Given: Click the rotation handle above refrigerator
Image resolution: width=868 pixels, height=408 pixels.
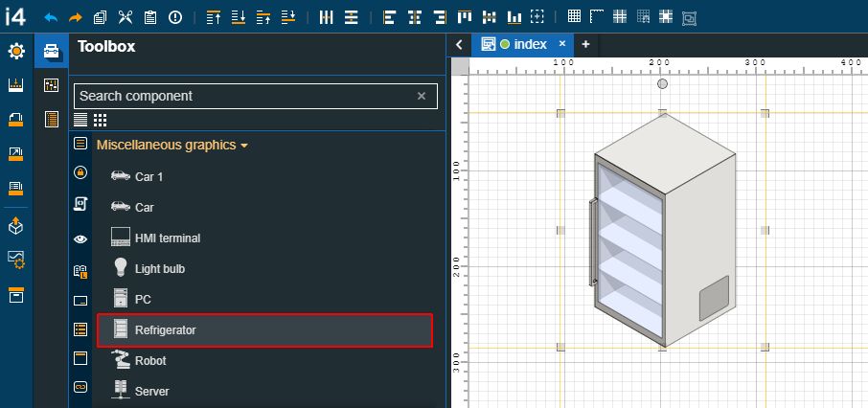Looking at the screenshot, I should [663, 85].
